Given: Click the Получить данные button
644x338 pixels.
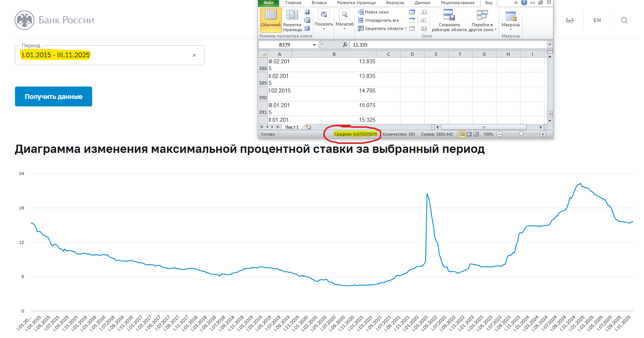Looking at the screenshot, I should [x=54, y=97].
